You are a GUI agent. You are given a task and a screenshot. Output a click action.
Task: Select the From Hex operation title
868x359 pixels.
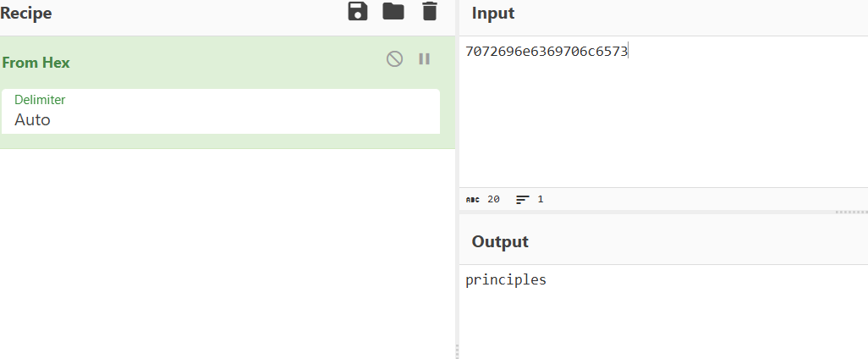pyautogui.click(x=36, y=63)
